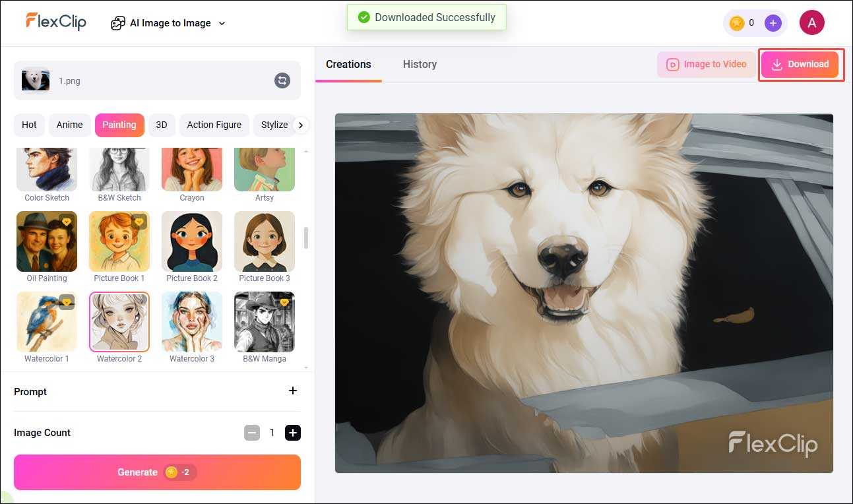Click the style list scrollbar thumb

point(305,238)
